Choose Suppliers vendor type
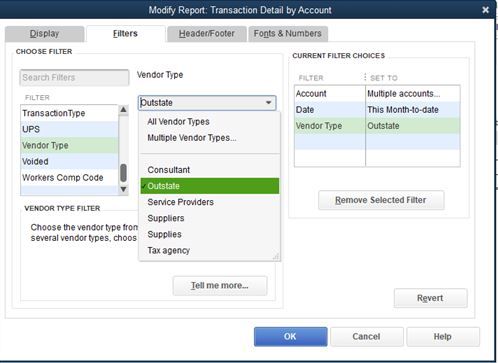 pyautogui.click(x=210, y=218)
